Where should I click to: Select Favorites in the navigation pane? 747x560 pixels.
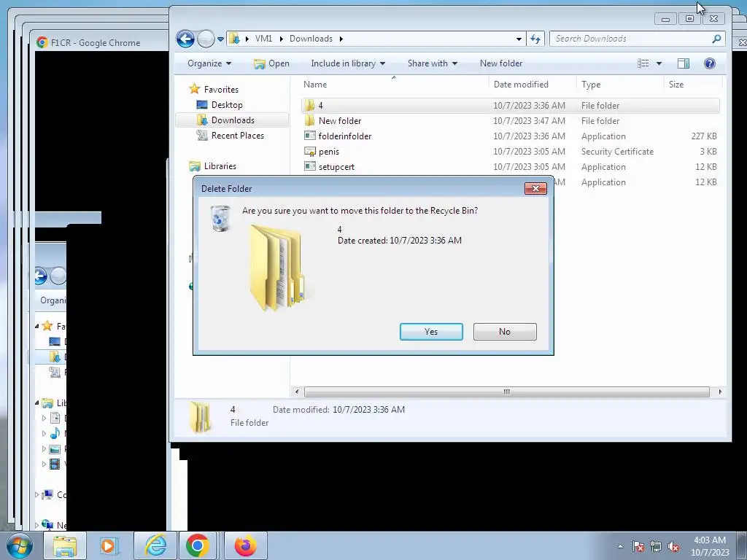[220, 90]
